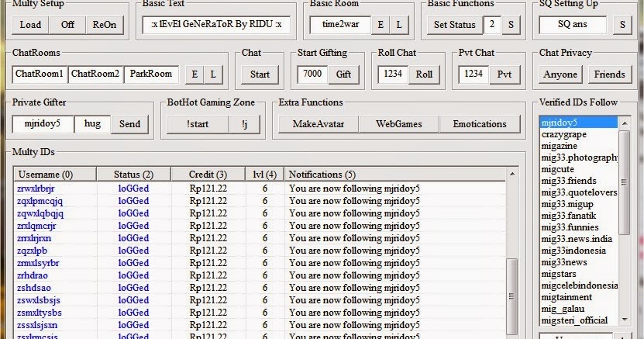Click the Verified IDs list scrollbar thumb
Screen dimensions: 644x339
tap(625, 182)
